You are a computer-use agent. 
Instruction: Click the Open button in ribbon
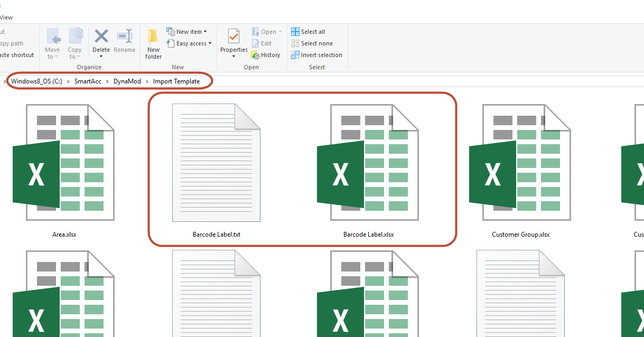pyautogui.click(x=267, y=32)
